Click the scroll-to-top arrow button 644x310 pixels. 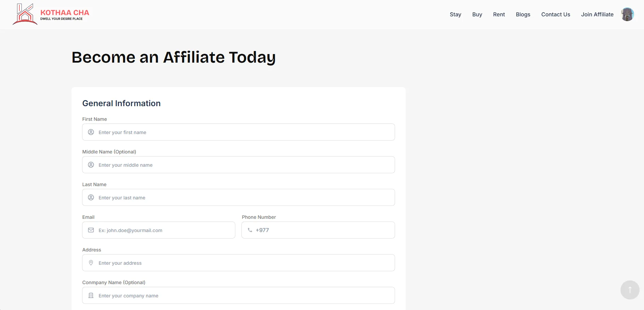(x=630, y=290)
